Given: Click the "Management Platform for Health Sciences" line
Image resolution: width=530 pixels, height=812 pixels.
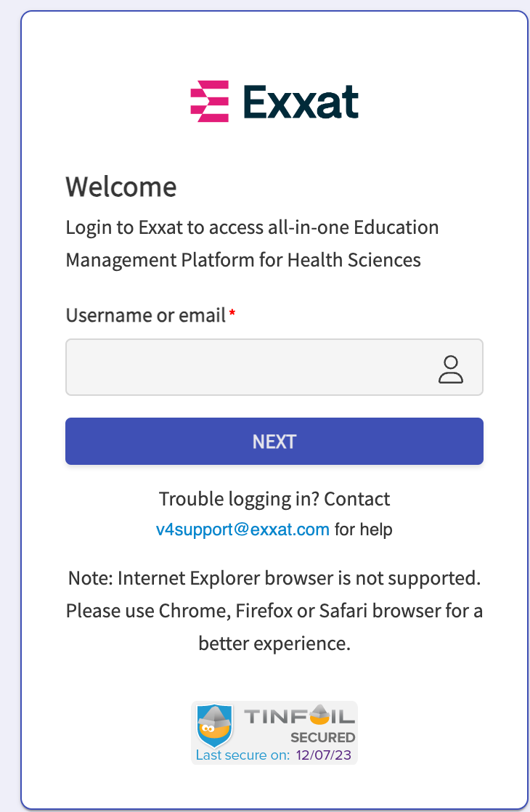Looking at the screenshot, I should (x=243, y=259).
